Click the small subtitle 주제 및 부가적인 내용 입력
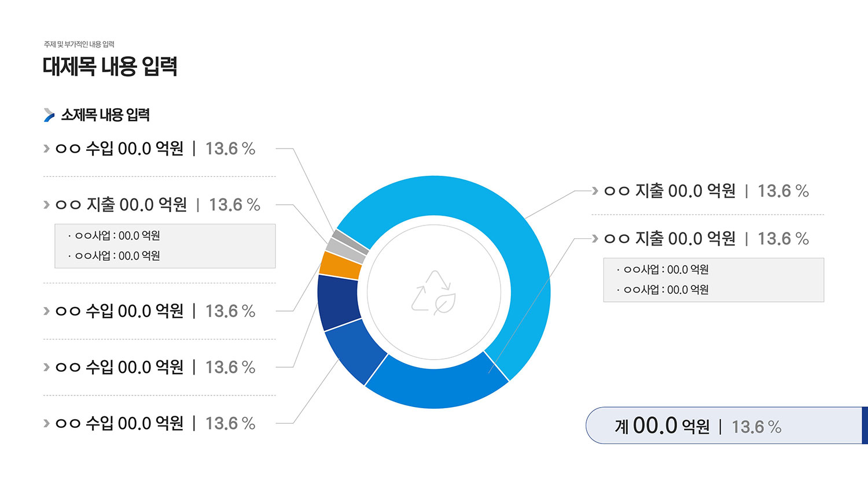Screen dimensions: 868x488 coord(79,45)
